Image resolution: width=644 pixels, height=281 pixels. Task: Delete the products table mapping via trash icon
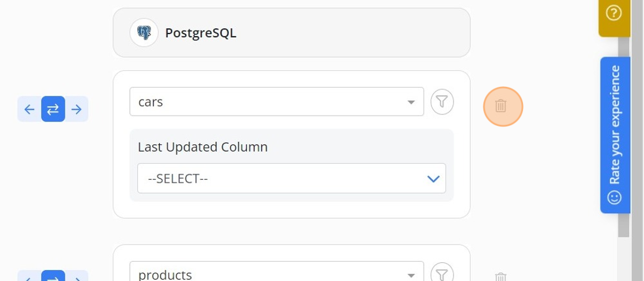(500, 277)
